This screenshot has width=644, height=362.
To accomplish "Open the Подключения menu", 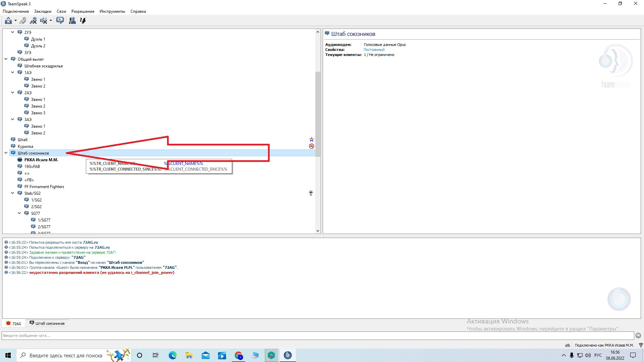I will coord(16,11).
